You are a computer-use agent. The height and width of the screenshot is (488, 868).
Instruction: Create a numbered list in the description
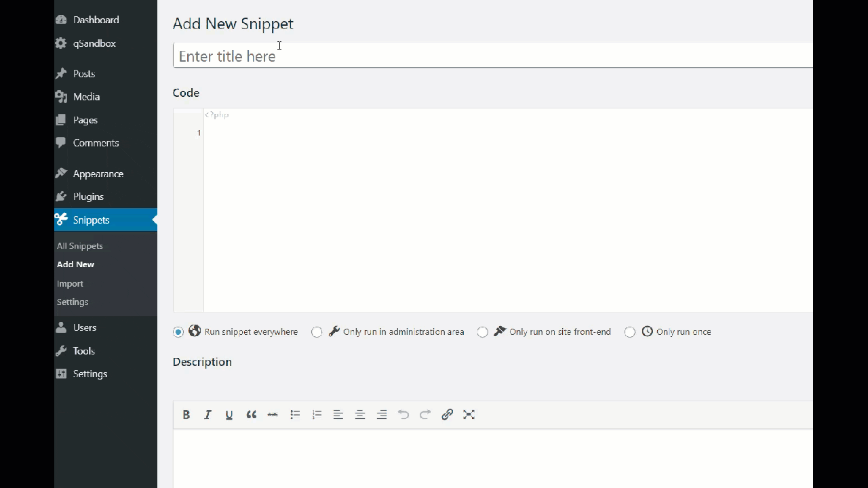pos(316,414)
